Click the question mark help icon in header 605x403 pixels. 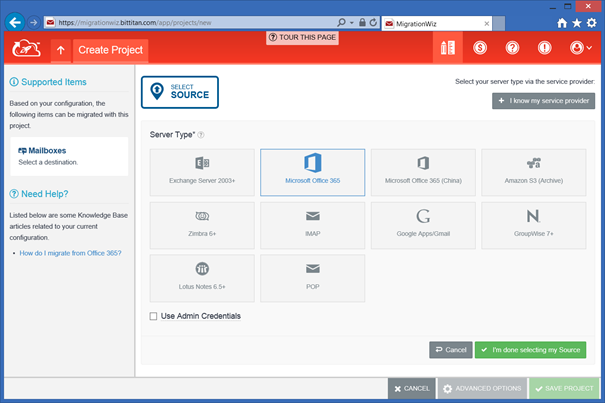click(512, 48)
